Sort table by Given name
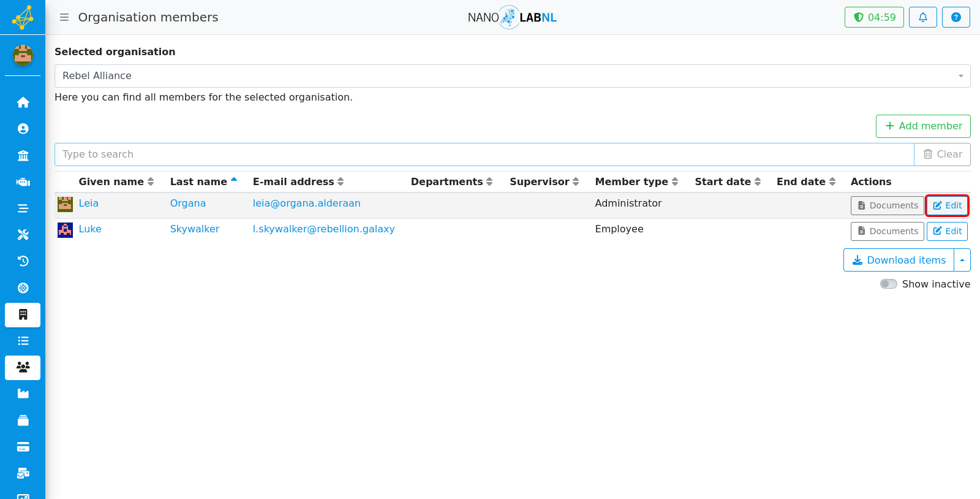The image size is (980, 499). pos(116,181)
